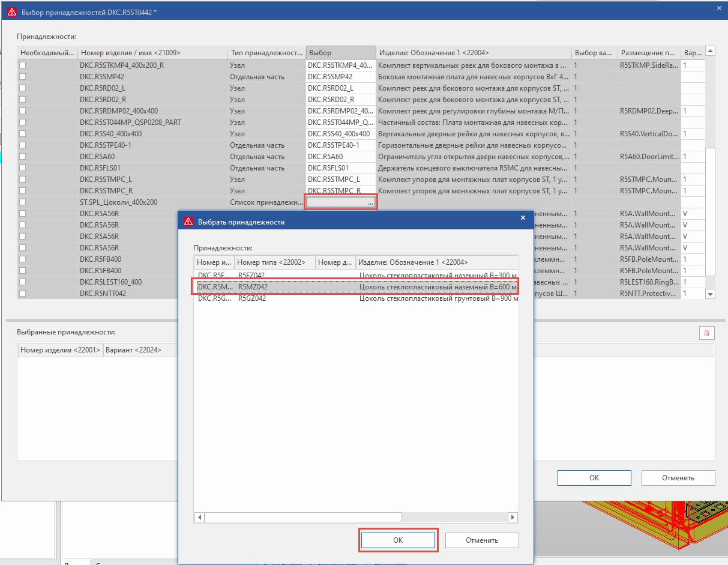Toggle checkbox for DKC.R5RD02_L row
The height and width of the screenshot is (565, 728).
click(23, 88)
